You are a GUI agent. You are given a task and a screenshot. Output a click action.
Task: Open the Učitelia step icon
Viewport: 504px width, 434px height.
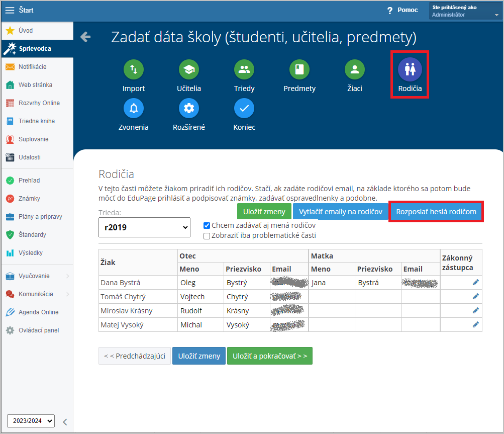click(188, 69)
